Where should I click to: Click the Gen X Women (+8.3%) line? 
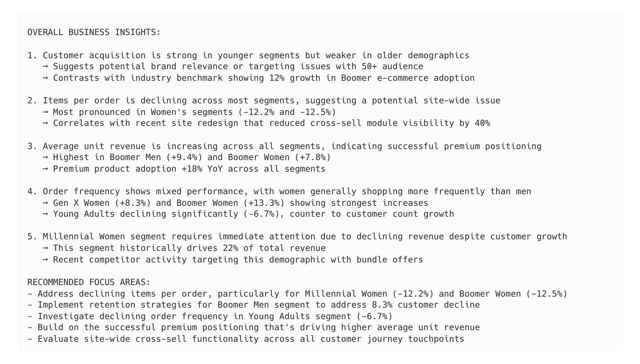coord(236,203)
